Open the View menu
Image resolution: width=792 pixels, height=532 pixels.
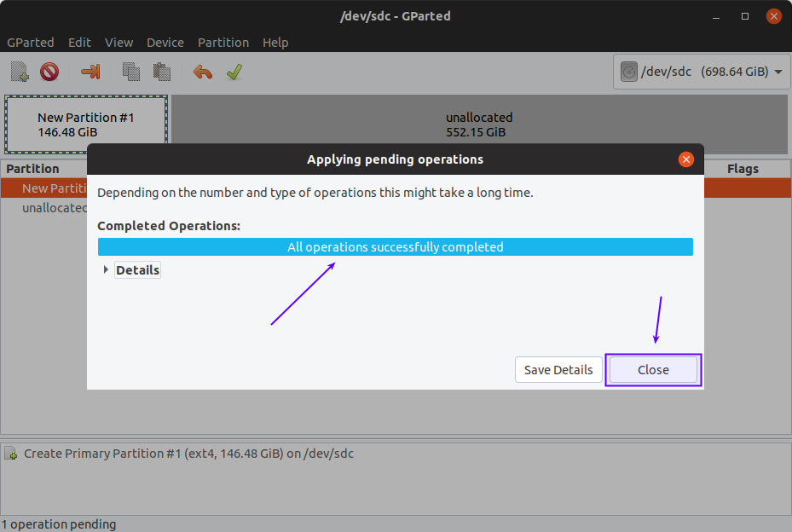[x=119, y=42]
